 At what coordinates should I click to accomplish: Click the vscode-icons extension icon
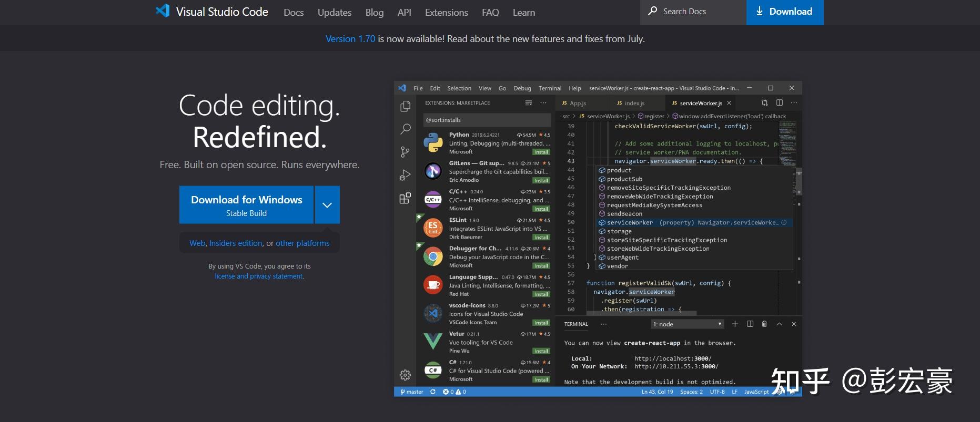(x=433, y=313)
